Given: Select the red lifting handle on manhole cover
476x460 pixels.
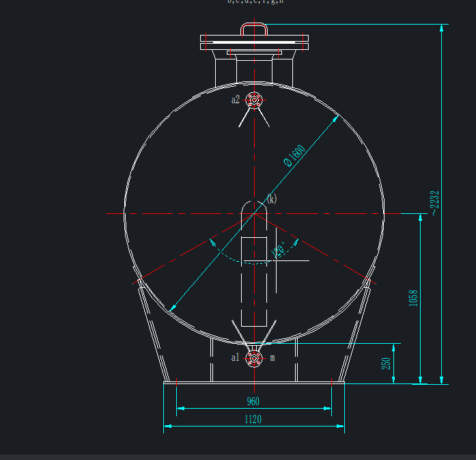Looking at the screenshot, I should pyautogui.click(x=254, y=30).
